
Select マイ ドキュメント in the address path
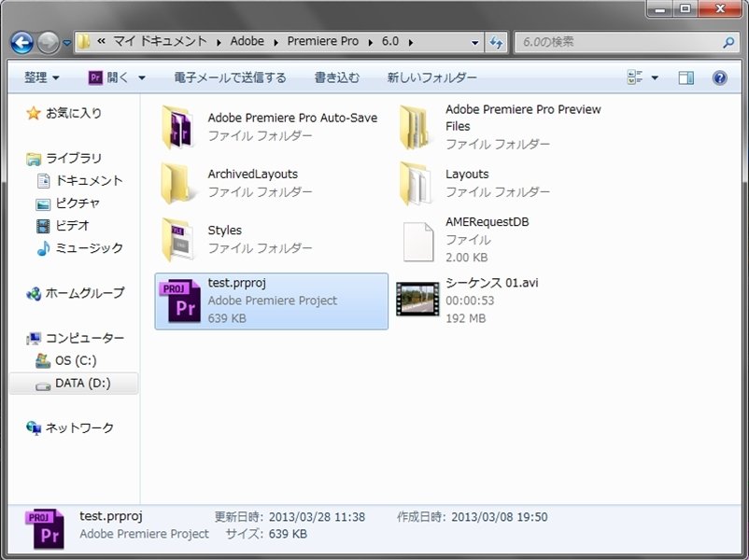click(160, 42)
